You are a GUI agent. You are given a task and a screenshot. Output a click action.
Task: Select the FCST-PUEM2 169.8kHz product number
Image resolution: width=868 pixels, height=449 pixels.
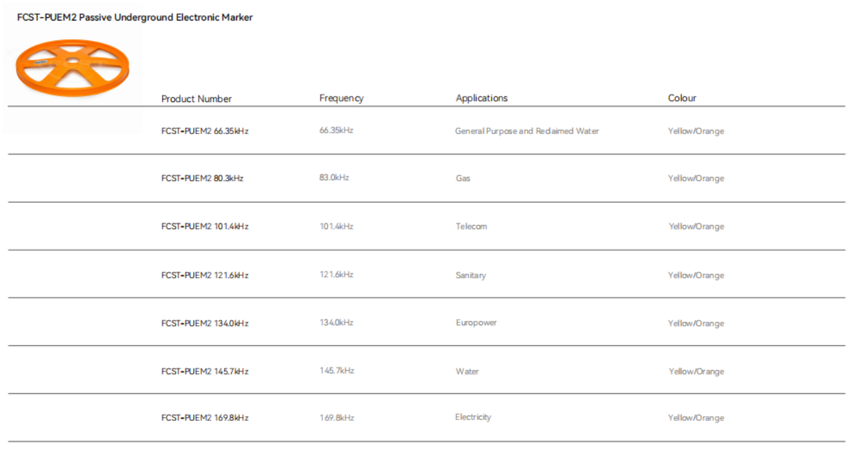coord(205,418)
